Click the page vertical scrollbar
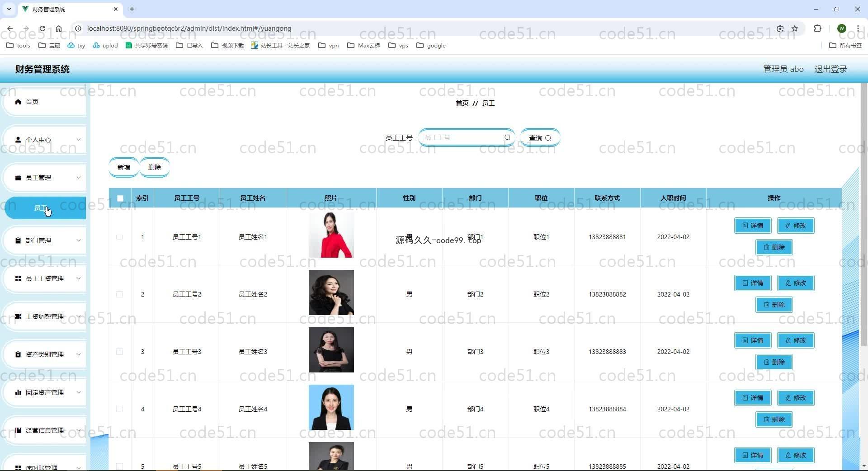 coord(864,215)
